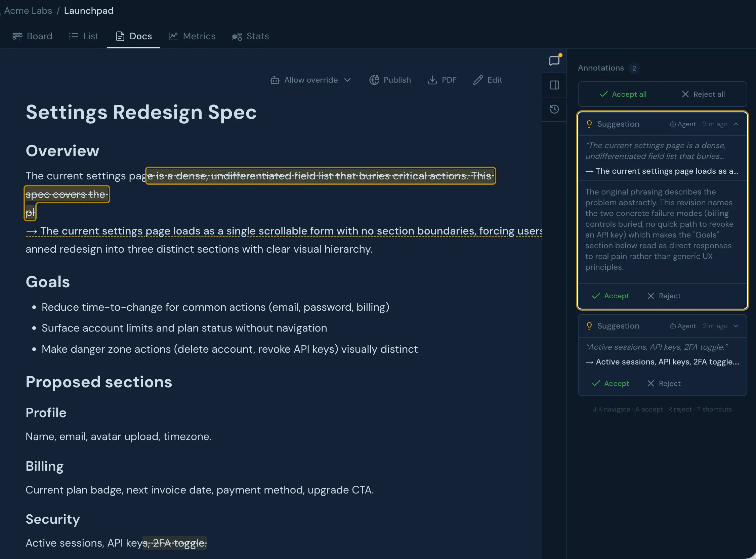Click the 'Reduce time-to-change' bullet

click(215, 307)
